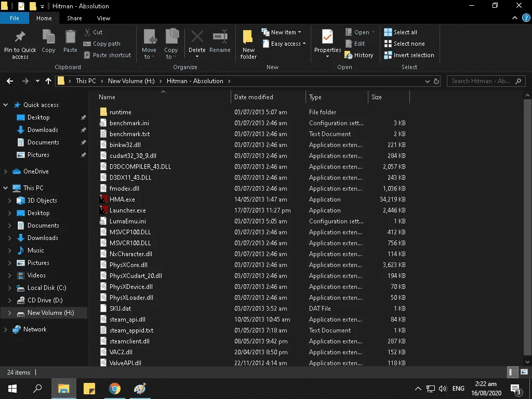Open the New item dropdown
The image size is (532, 399).
pos(281,32)
